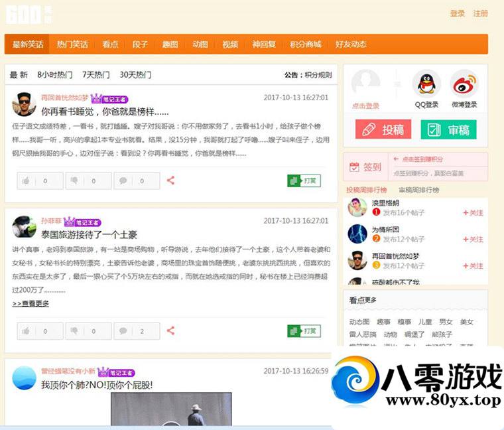Open the 热门笑话 nav tab
Screen dimensions: 504x430
tap(72, 44)
